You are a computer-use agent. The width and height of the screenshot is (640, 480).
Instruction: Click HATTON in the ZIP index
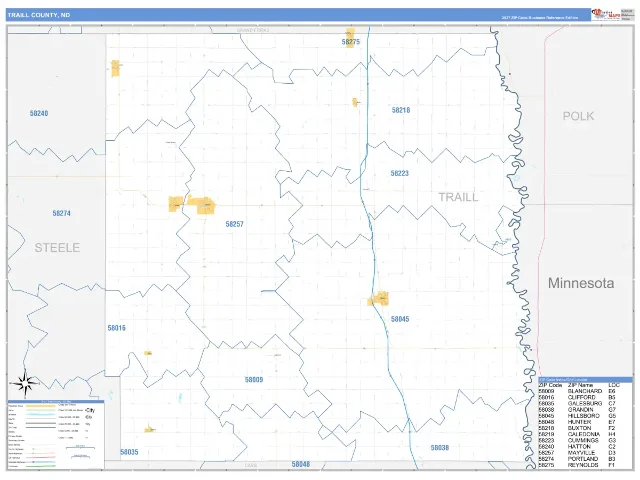pyautogui.click(x=579, y=447)
